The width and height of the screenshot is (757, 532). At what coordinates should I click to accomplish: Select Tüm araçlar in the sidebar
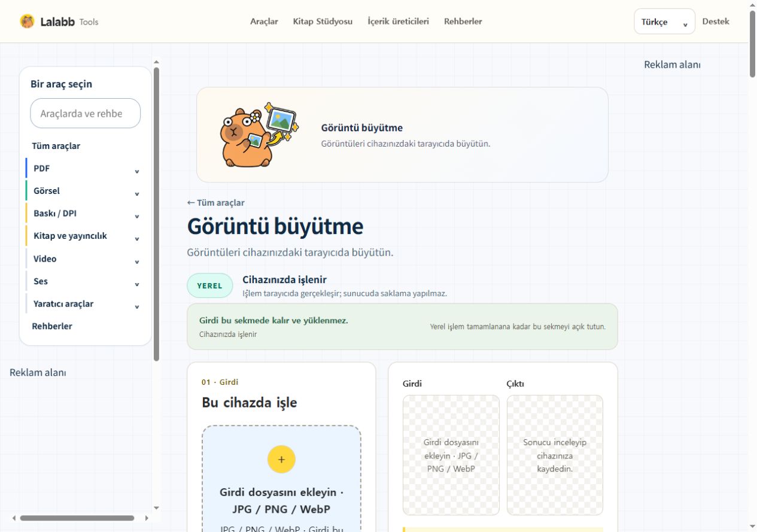click(56, 146)
